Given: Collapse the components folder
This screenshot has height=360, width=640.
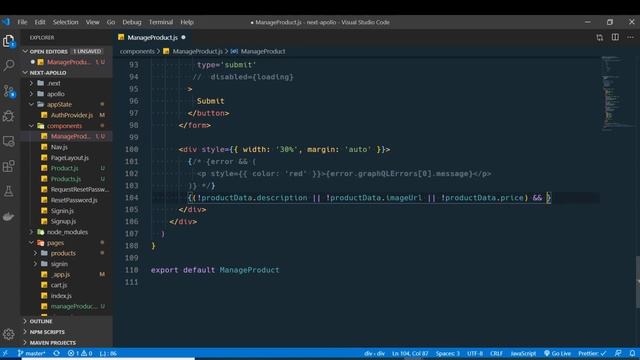Looking at the screenshot, I should (64, 126).
